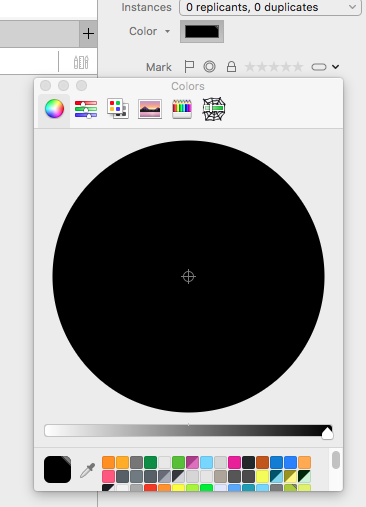
Task: Open the label tag dropdown chevron
Action: coord(335,67)
